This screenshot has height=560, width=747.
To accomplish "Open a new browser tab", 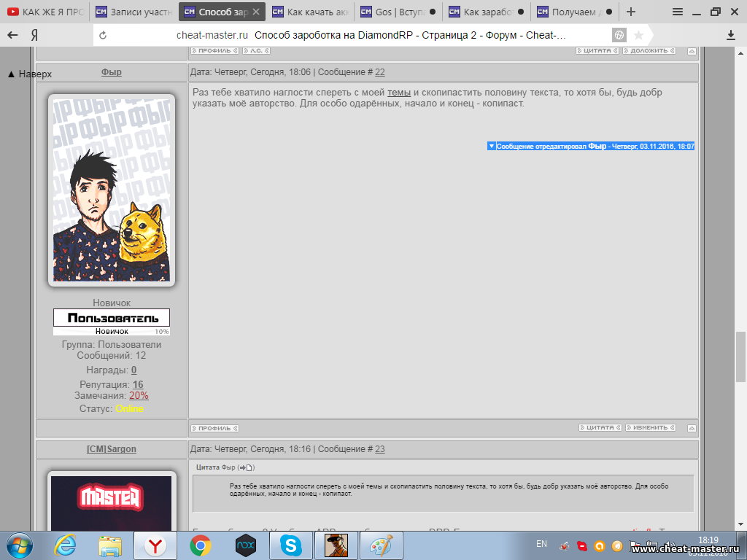I will tap(631, 12).
